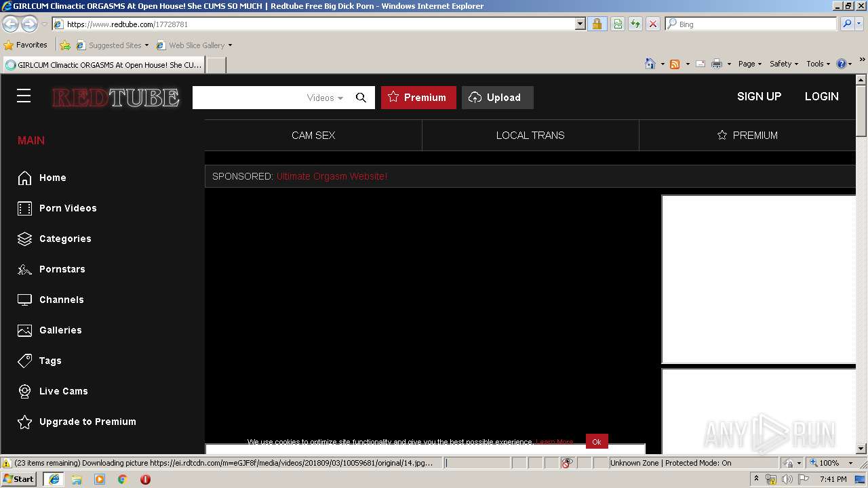Open the recent pages dropdown arrow
Viewport: 868px width, 488px height.
point(44,24)
